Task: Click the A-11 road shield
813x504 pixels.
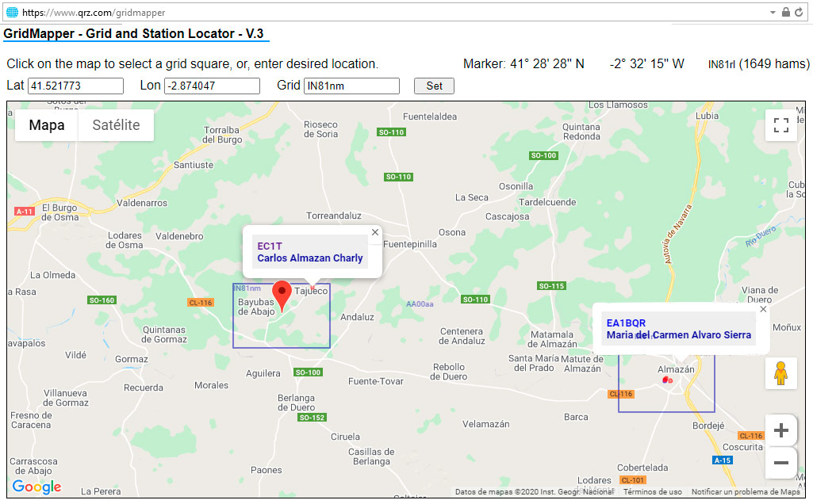Action: click(x=25, y=212)
